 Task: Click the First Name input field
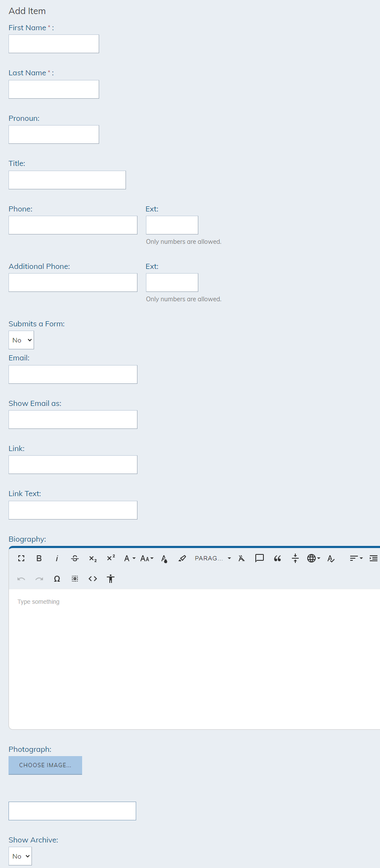54,44
